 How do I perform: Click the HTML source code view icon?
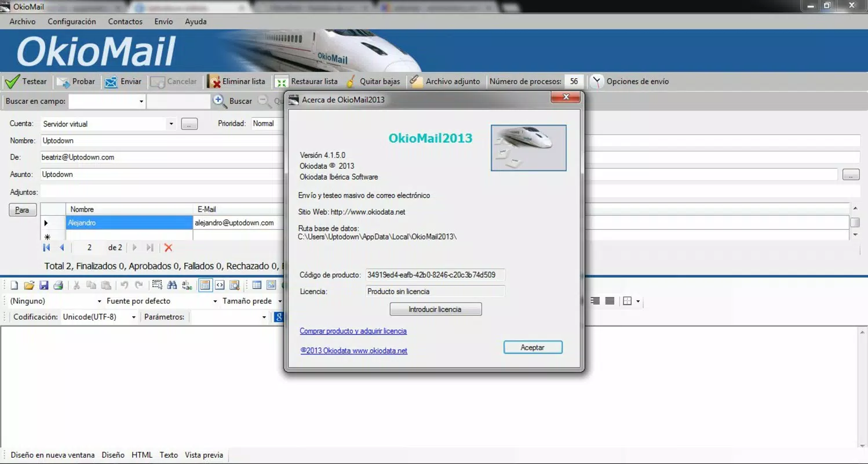pos(220,285)
